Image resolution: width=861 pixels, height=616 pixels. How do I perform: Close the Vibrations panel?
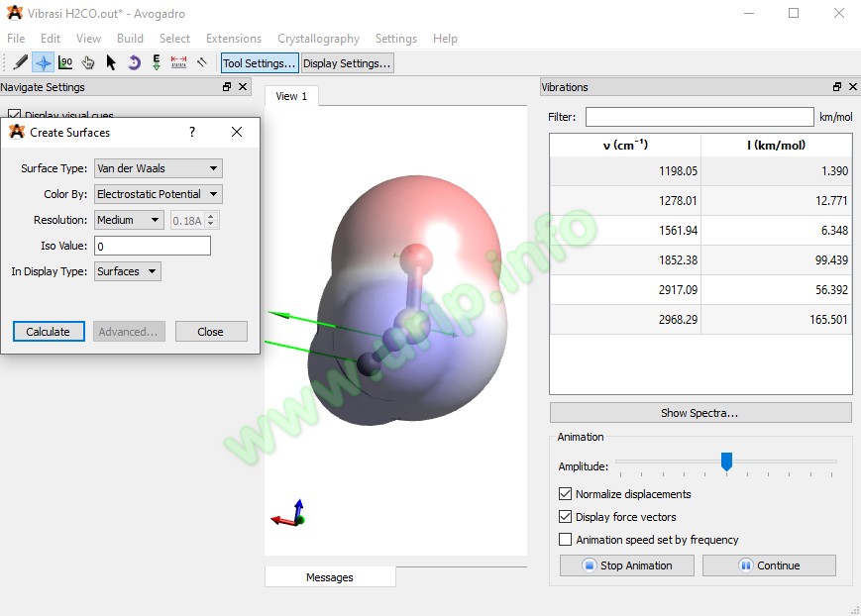(853, 87)
